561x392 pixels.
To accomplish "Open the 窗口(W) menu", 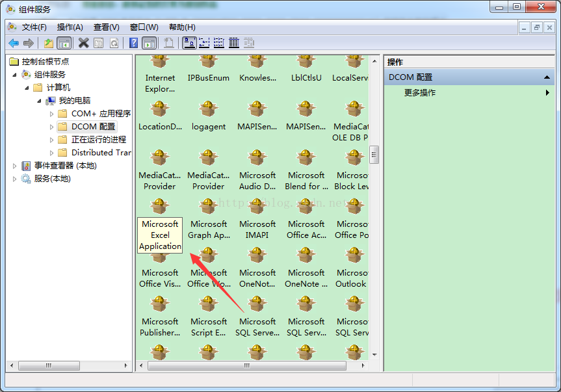I will [144, 27].
